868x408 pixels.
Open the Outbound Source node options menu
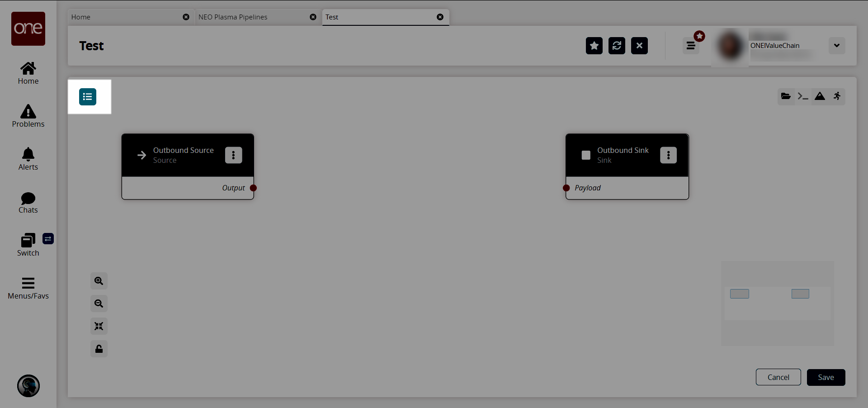(234, 155)
